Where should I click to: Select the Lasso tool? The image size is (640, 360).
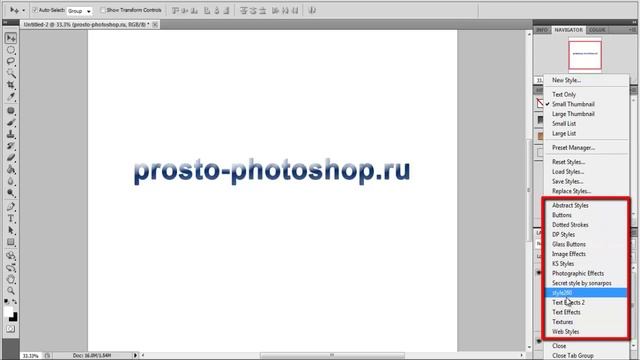[11, 62]
